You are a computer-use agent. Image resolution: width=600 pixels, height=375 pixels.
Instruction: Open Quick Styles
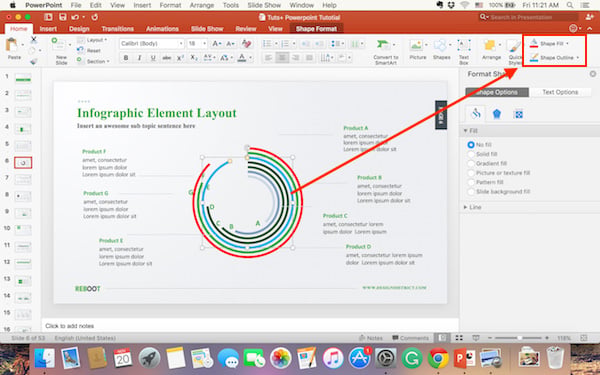click(515, 52)
